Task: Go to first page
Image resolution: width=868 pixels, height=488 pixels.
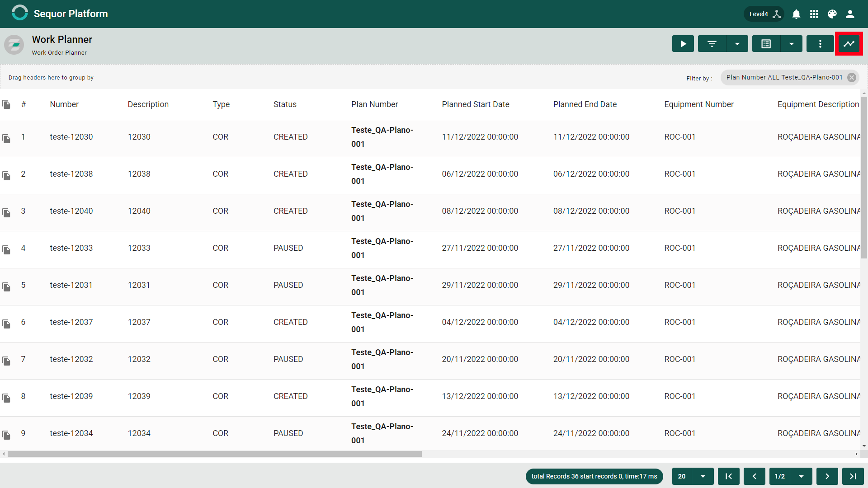Action: [x=729, y=476]
